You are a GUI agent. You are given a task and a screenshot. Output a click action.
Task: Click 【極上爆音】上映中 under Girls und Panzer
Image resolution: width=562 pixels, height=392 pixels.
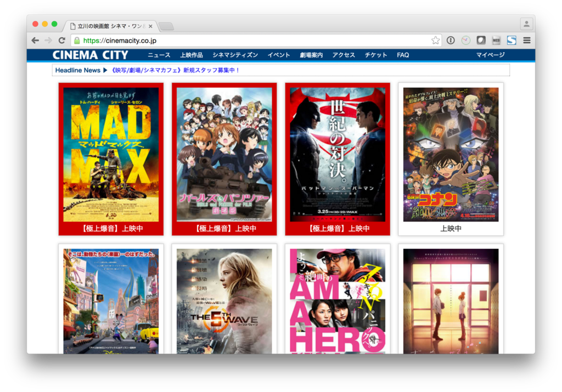coord(224,229)
